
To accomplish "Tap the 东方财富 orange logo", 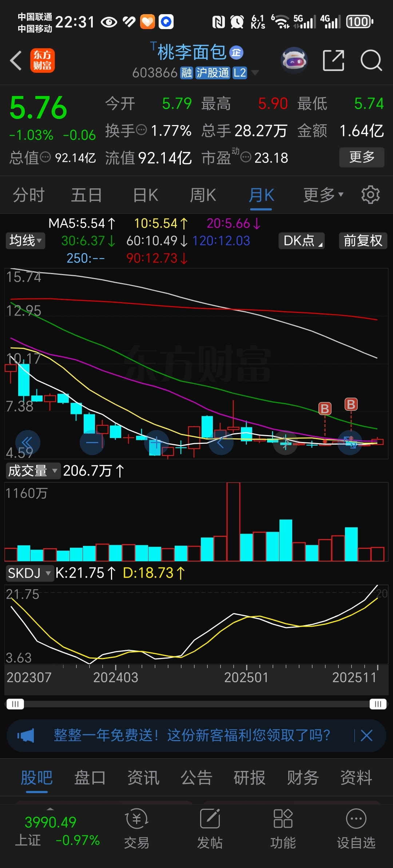I will pos(42,60).
